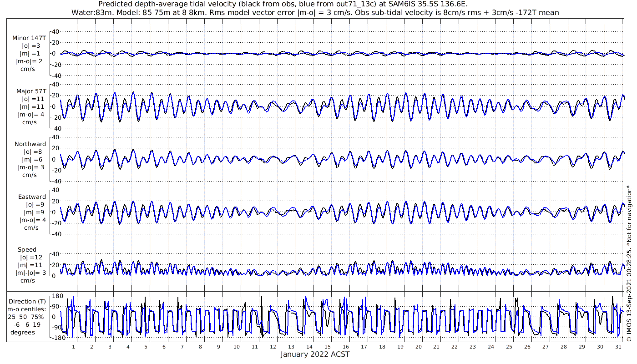Click the "Minor 147T" panel label
Viewport: 637px width, 364px height.
point(29,38)
